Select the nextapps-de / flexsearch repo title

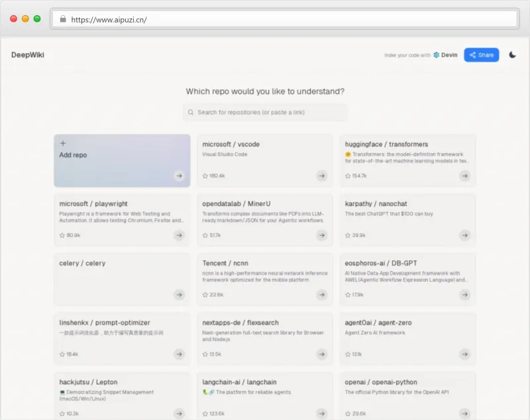240,323
